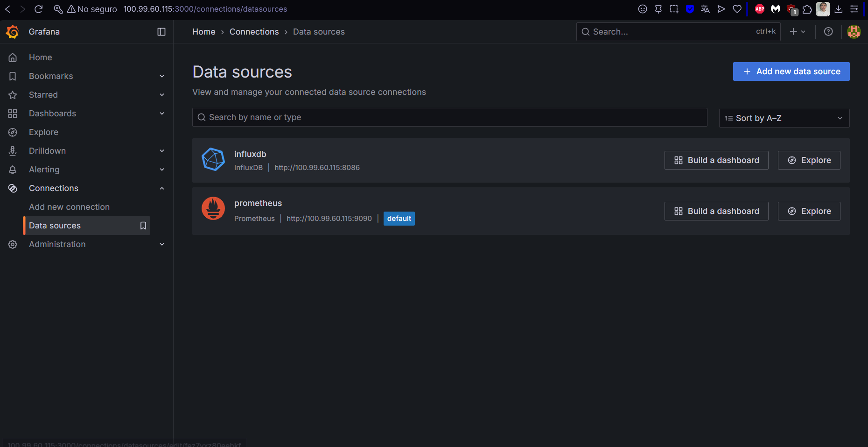This screenshot has width=868, height=447.
Task: Open the browser translate icon
Action: pyautogui.click(x=705, y=9)
